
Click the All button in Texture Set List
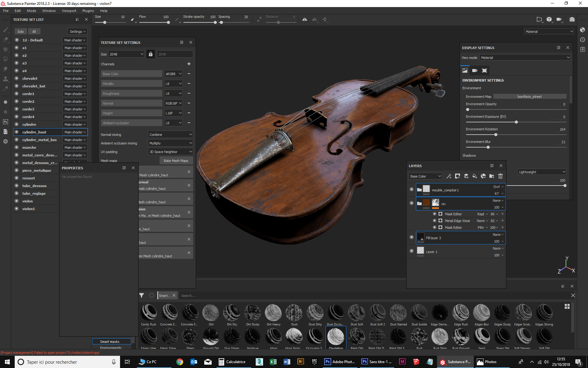pos(34,31)
